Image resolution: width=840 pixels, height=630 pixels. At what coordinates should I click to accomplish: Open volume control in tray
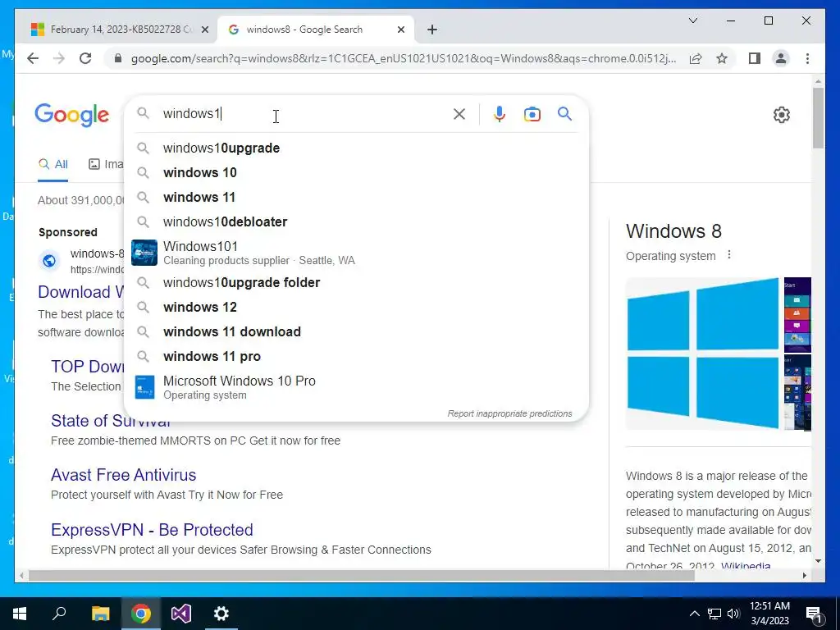pyautogui.click(x=733, y=614)
